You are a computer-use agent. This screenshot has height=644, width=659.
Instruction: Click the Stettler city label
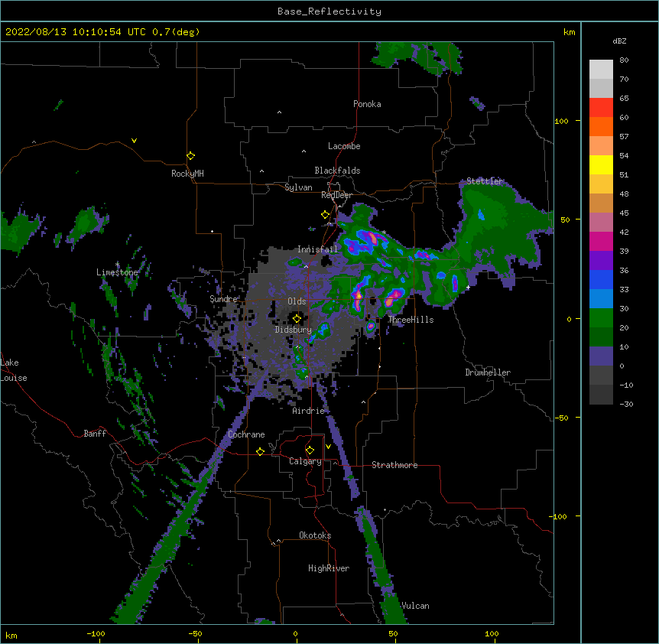pos(485,181)
